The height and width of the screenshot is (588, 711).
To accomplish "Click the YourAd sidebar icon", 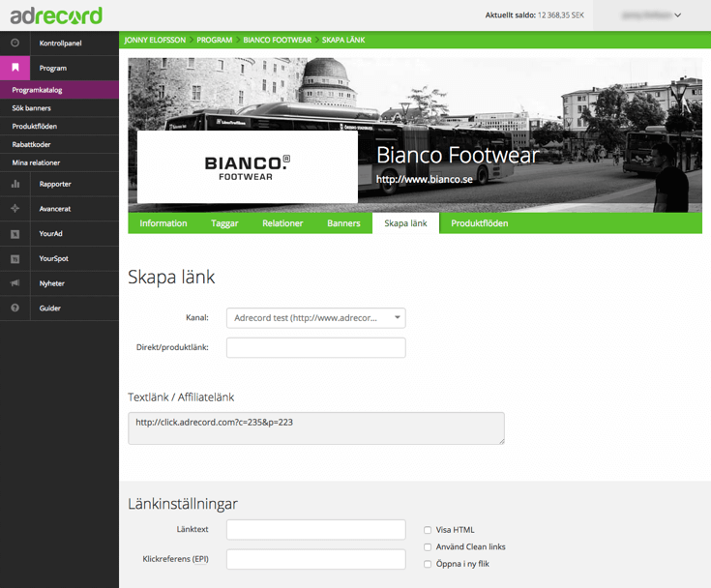I will [x=15, y=233].
